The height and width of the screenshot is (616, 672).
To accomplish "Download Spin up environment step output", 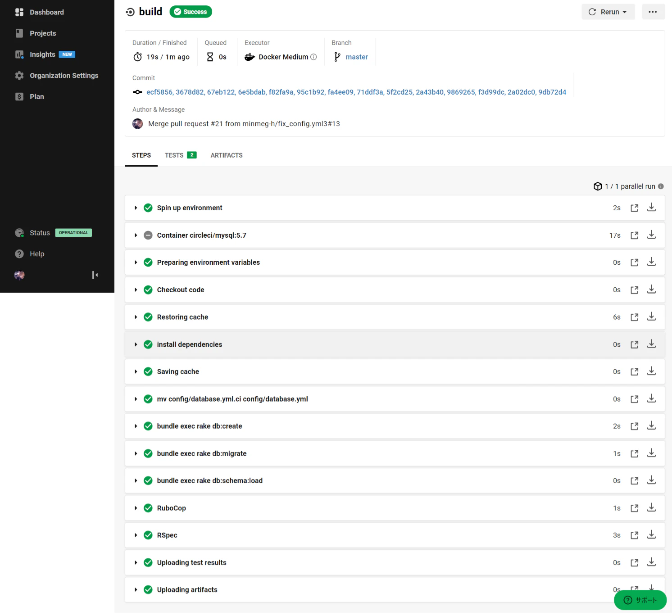I will 652,208.
